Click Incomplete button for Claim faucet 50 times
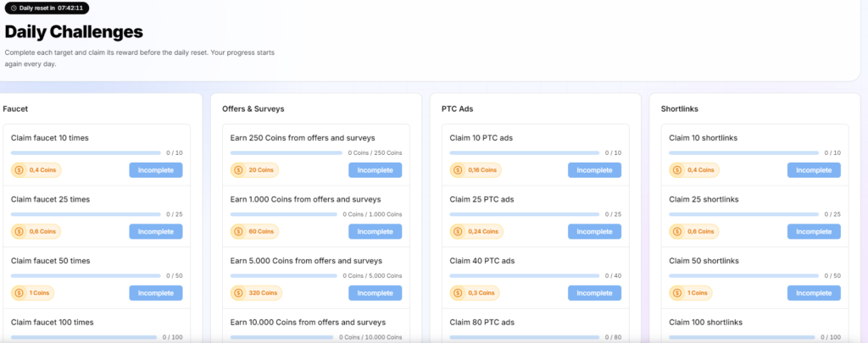This screenshot has width=868, height=343. (156, 293)
